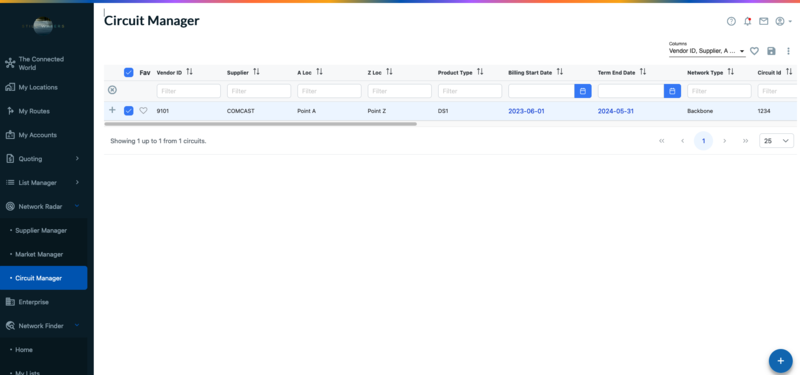This screenshot has height=375, width=800.
Task: Click the A Loc filter field
Action: [330, 91]
